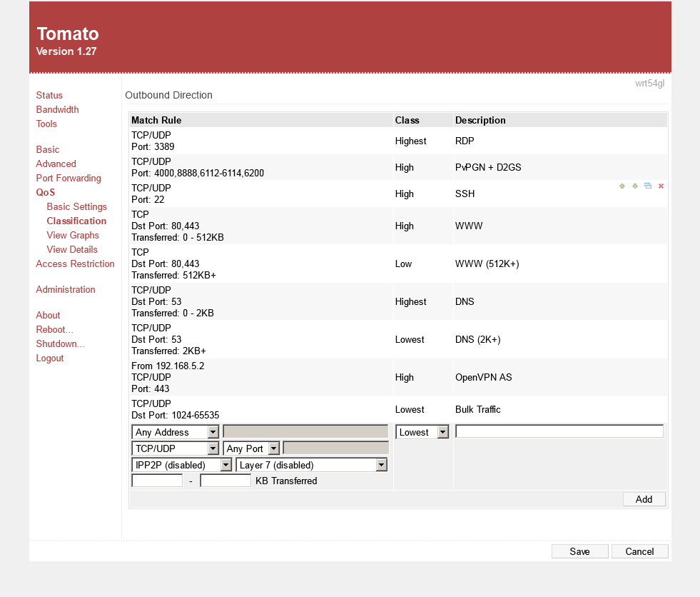
Task: Expand the TCP/UDP protocol dropdown
Action: [x=176, y=448]
